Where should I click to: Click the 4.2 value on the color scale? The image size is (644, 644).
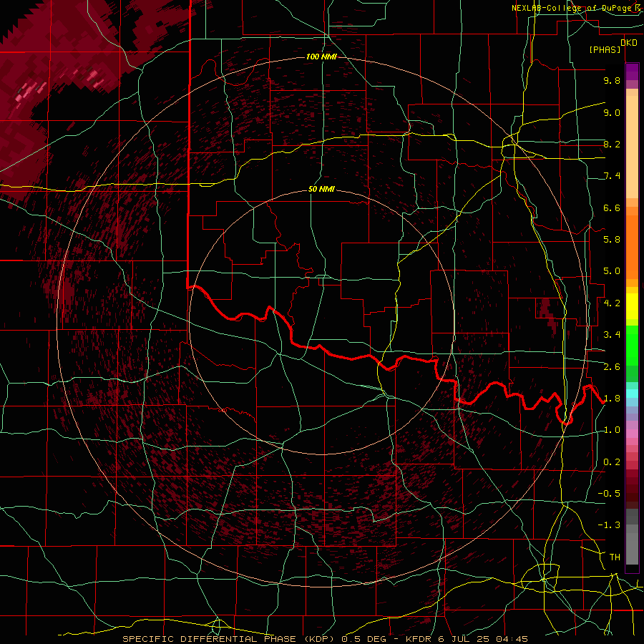[612, 303]
